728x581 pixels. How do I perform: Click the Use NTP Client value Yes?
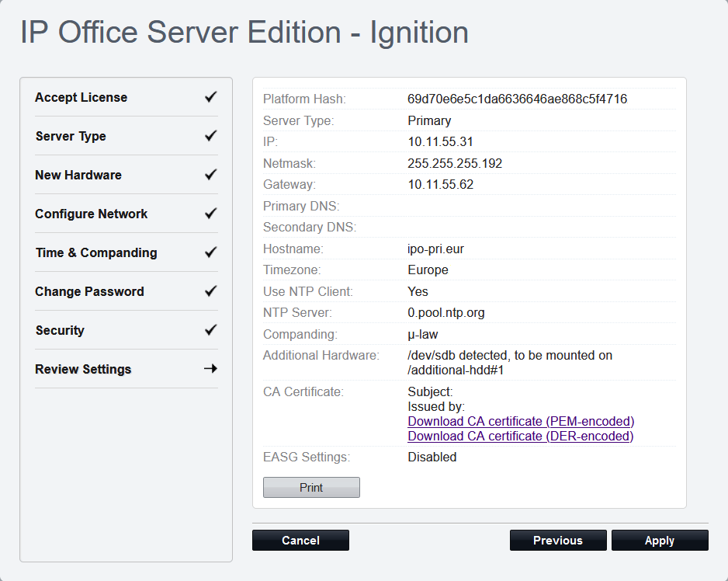(418, 291)
